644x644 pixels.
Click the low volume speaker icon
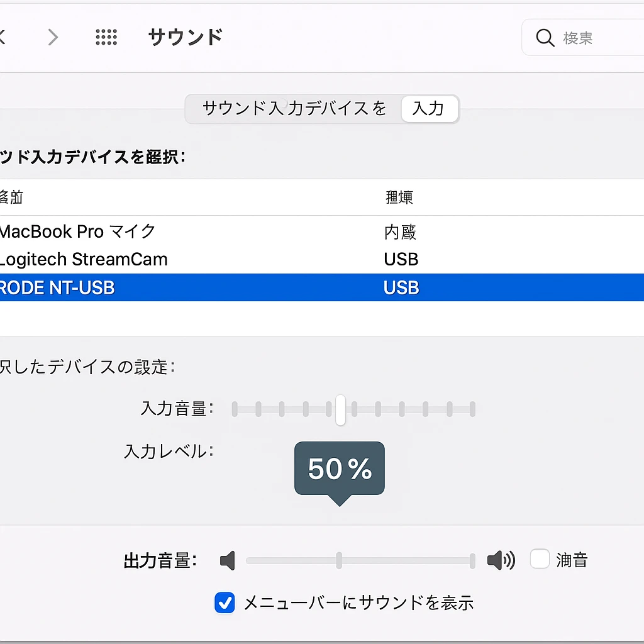point(228,560)
